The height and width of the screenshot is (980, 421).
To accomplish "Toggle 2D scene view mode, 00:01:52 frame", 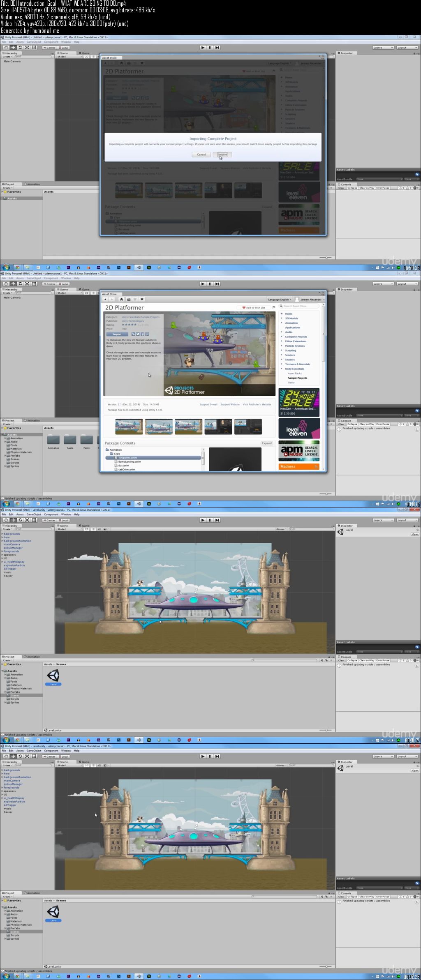I will (87, 529).
